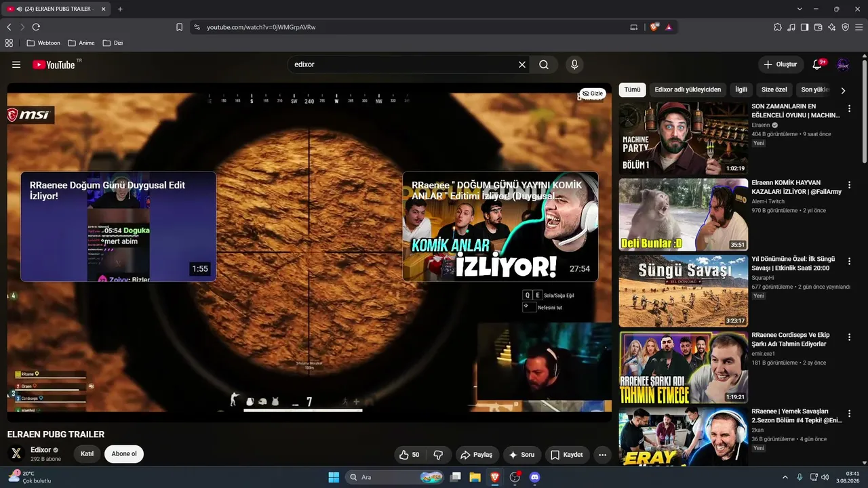
Task: Open the tab groups grid icon
Action: [x=9, y=43]
